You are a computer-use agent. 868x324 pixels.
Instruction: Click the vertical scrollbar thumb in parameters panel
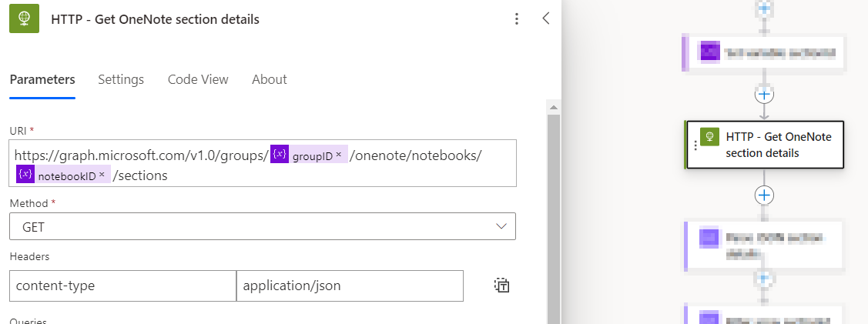click(554, 219)
